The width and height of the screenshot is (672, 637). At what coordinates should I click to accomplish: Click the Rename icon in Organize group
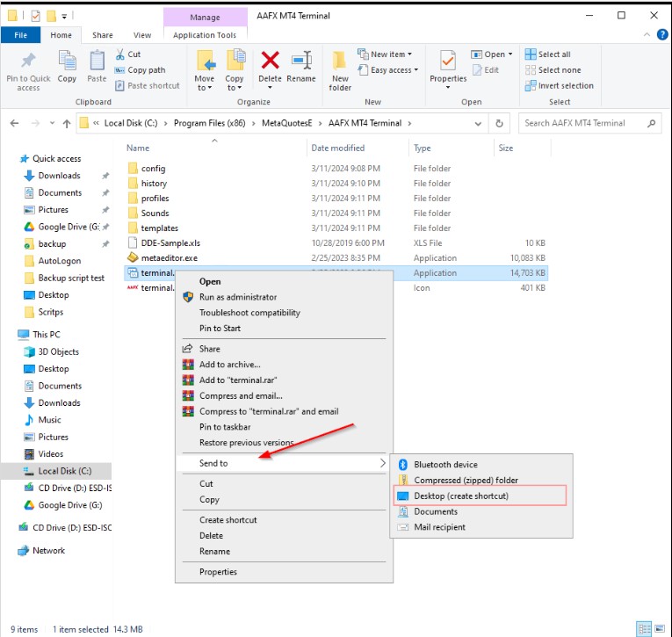click(x=301, y=60)
